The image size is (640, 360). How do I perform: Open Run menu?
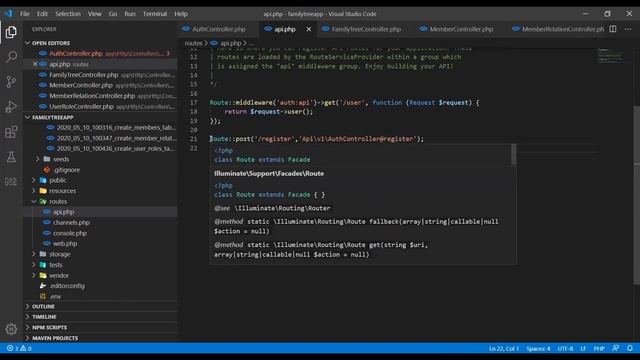pos(130,13)
